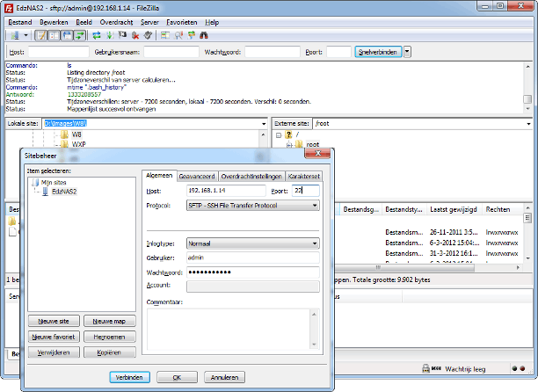The height and width of the screenshot is (392, 538).
Task: Open the Server menu
Action: click(x=149, y=22)
